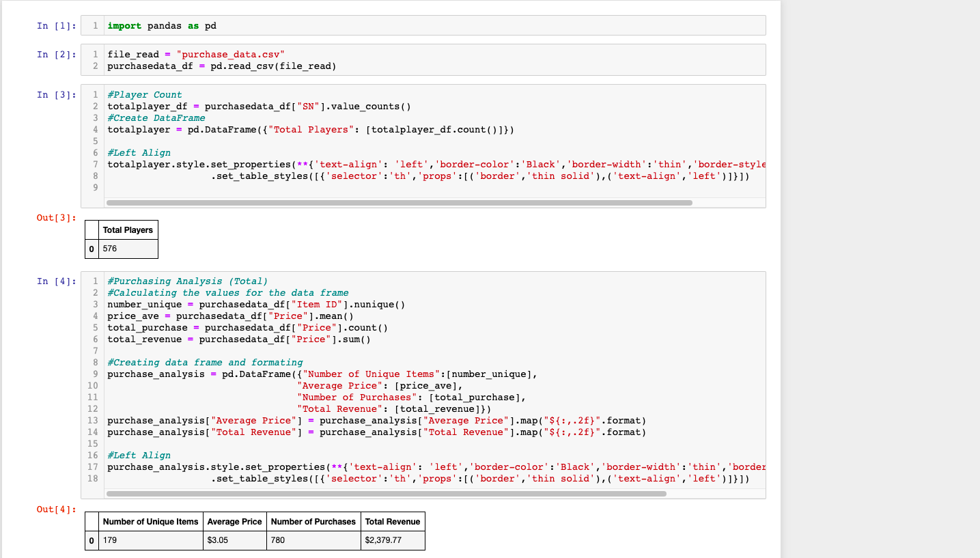This screenshot has height=558, width=980.
Task: Click the horizontal scrollbar of cell In [4]
Action: [386, 494]
